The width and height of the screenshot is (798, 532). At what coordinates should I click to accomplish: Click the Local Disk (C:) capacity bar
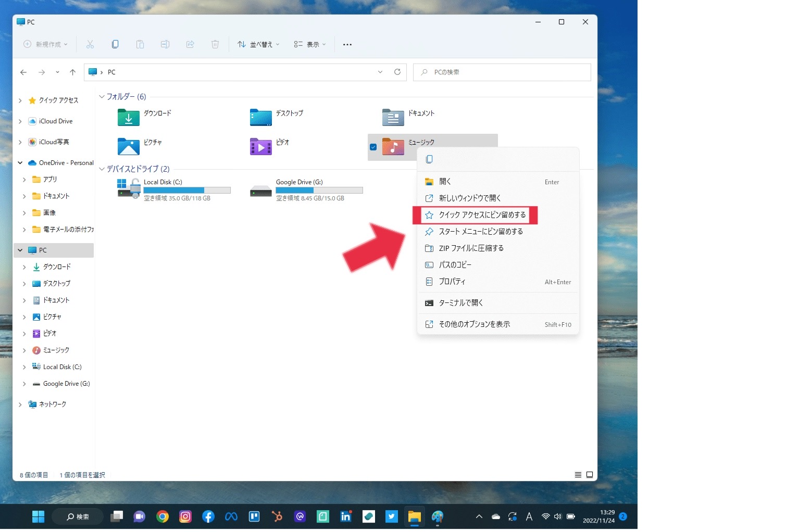click(x=188, y=190)
